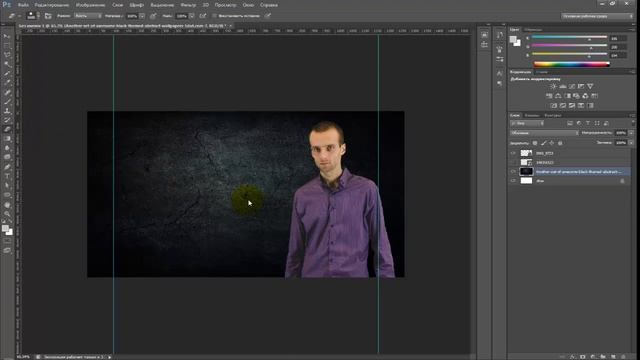The height and width of the screenshot is (360, 640).
Task: Add a Vibrance adjustment layer
Action: point(590,87)
